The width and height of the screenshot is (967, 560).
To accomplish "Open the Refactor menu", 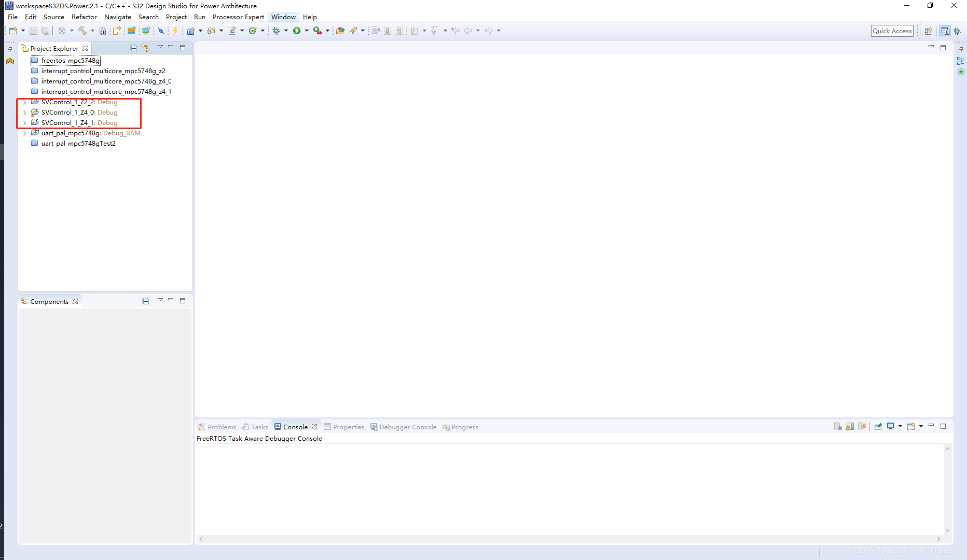I will (x=84, y=17).
